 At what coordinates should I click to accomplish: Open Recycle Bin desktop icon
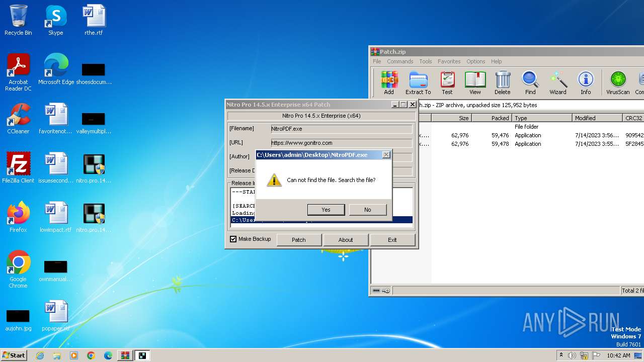pos(18,20)
